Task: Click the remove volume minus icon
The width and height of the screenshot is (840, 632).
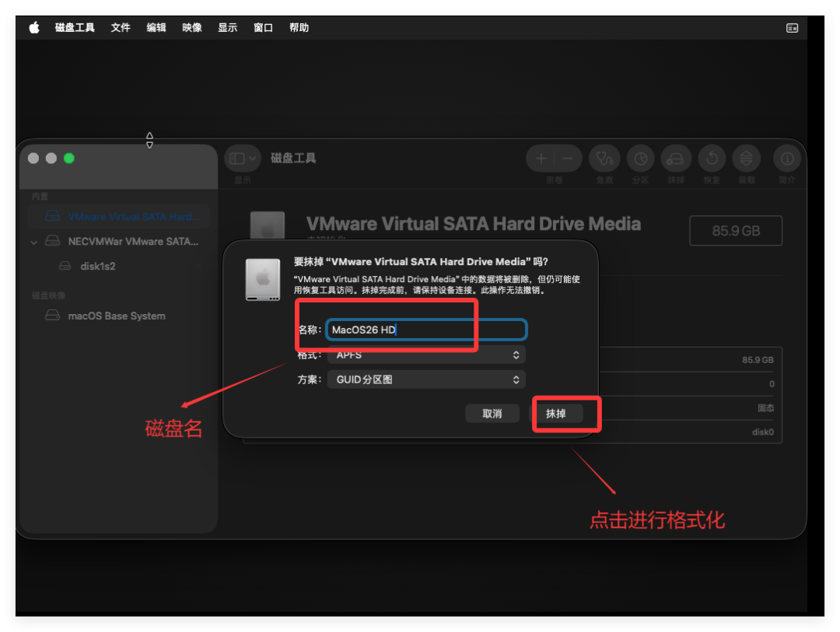Action: click(x=568, y=158)
